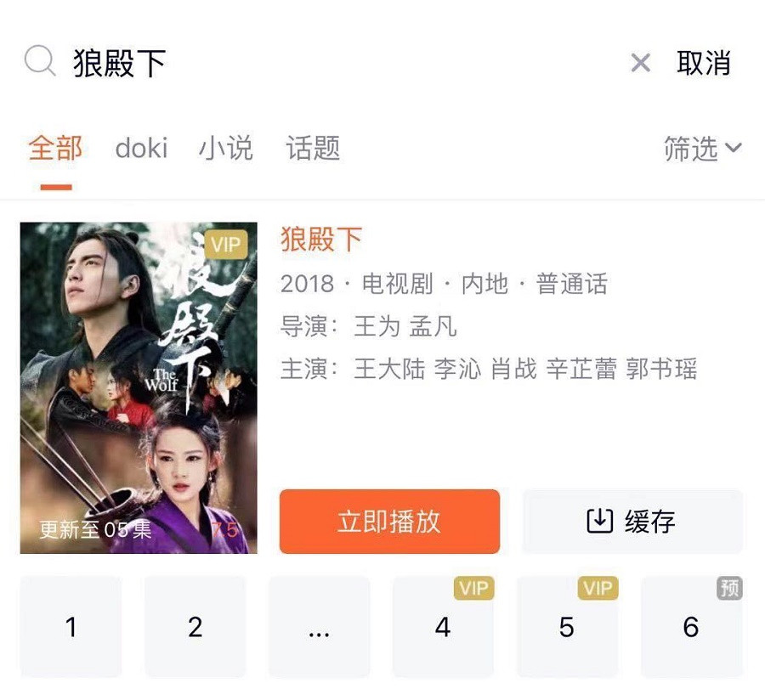765x700 pixels.
Task: Open the 狼殿下 title link
Action: 321,240
